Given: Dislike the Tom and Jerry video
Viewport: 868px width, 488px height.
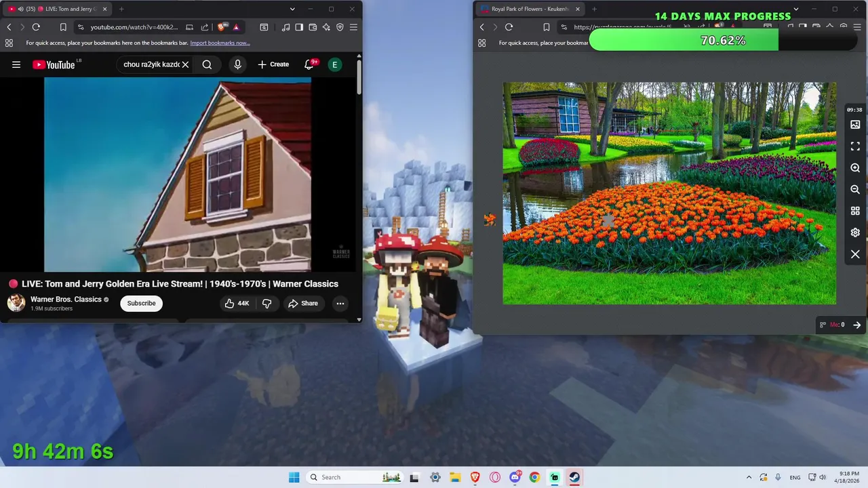Looking at the screenshot, I should tap(267, 303).
